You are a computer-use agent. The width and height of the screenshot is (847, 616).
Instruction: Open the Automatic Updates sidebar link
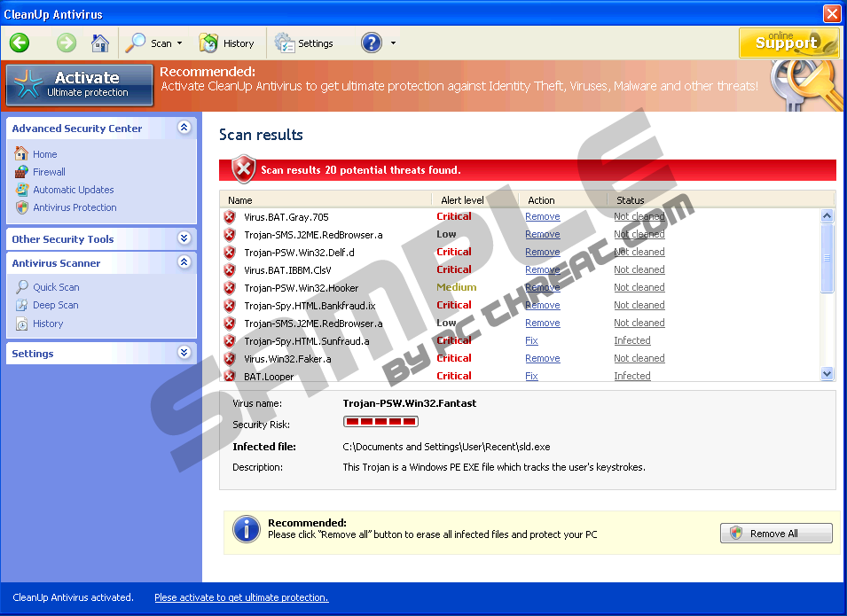pyautogui.click(x=74, y=190)
